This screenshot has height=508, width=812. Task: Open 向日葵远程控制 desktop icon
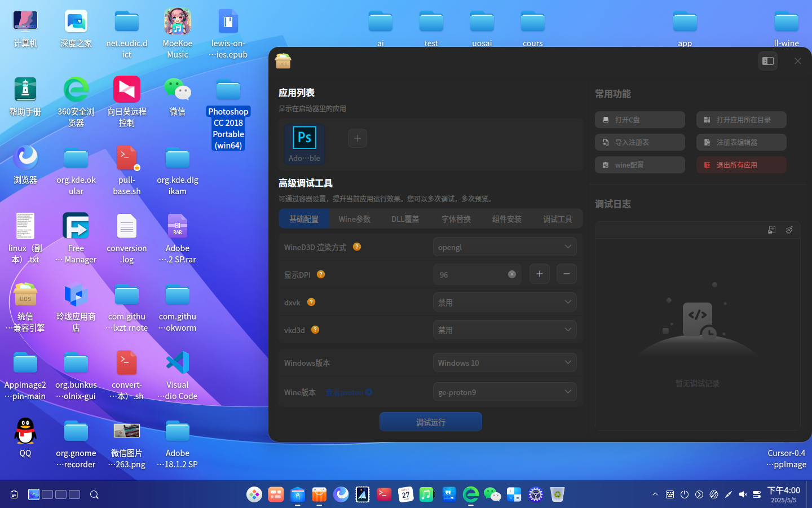click(x=127, y=102)
